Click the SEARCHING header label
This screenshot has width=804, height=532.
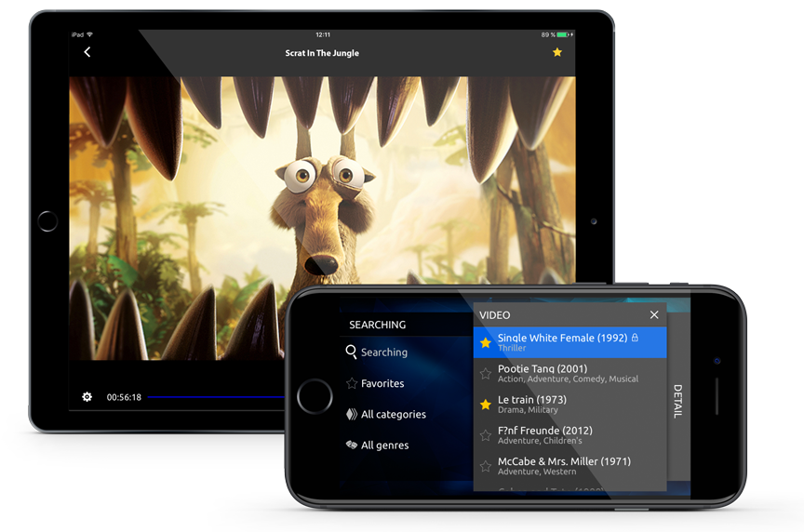coord(378,325)
